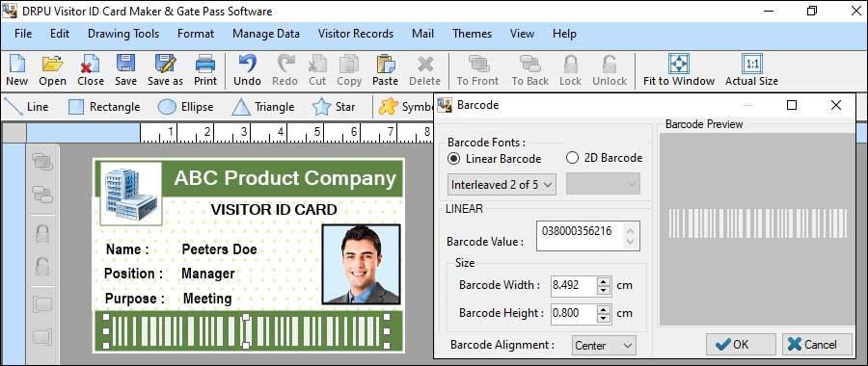Increase Barcode Width with up arrow

[x=603, y=281]
